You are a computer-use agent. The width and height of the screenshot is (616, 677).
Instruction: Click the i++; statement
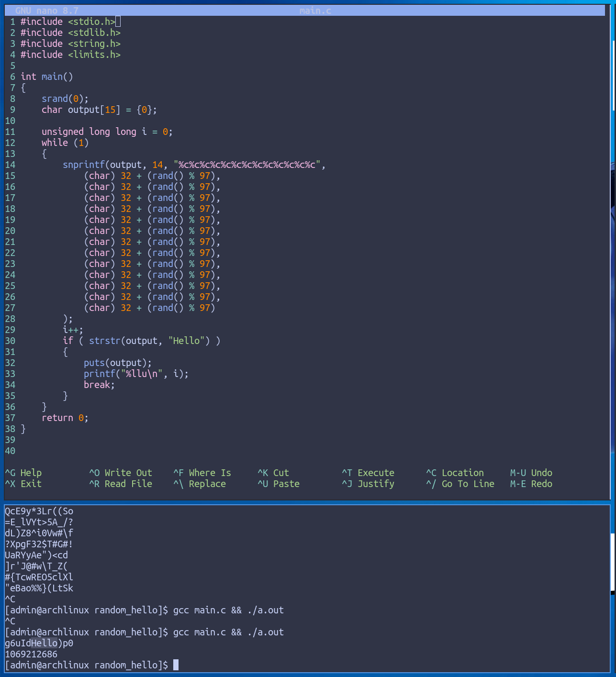coord(73,330)
